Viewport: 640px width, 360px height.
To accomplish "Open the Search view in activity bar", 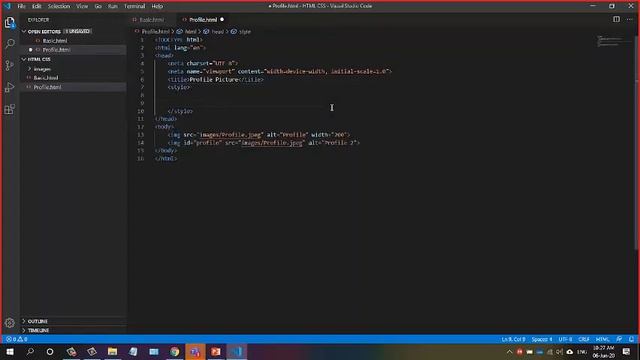I will tap(9, 43).
